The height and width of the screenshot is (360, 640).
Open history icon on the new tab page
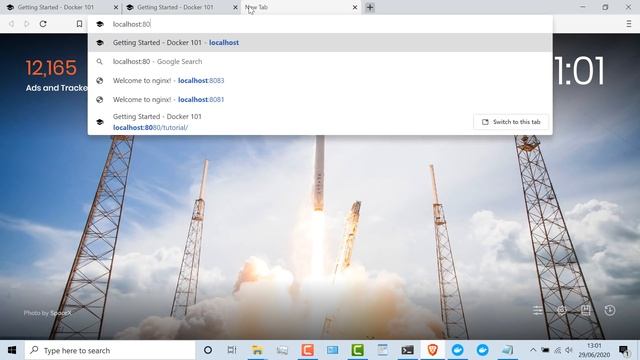point(610,311)
